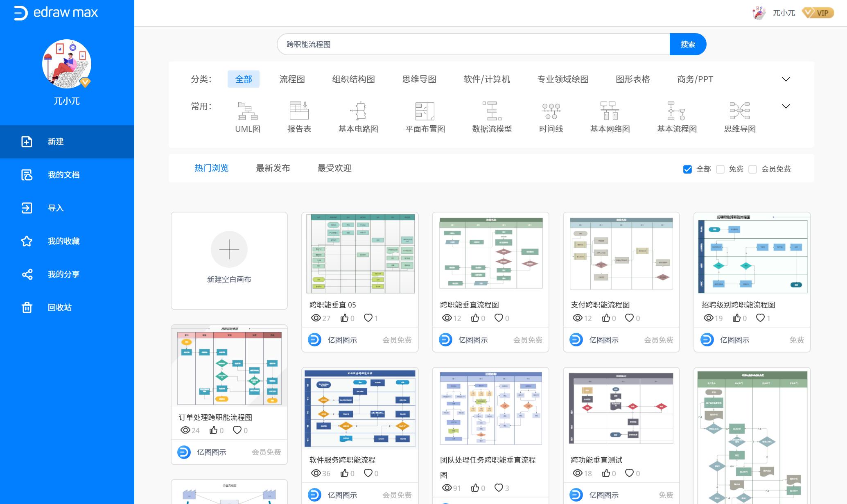Select the 流程图 category
This screenshot has height=504, width=847.
pos(294,79)
